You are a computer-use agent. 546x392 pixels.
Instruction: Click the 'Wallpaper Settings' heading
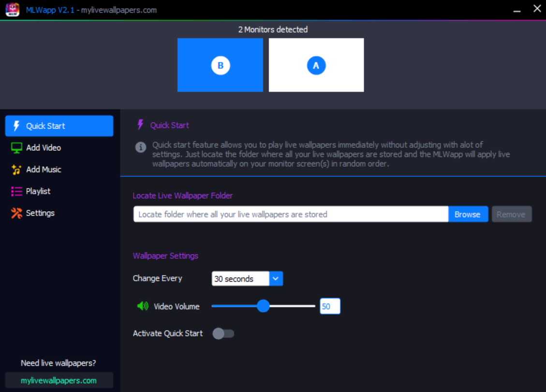pos(165,256)
